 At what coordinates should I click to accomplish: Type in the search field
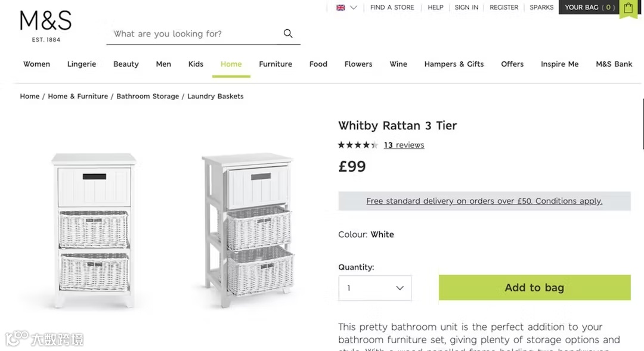pos(191,34)
